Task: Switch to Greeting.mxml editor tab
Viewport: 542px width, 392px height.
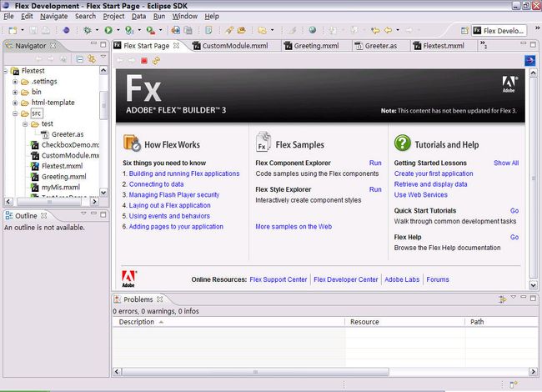Action: (316, 46)
